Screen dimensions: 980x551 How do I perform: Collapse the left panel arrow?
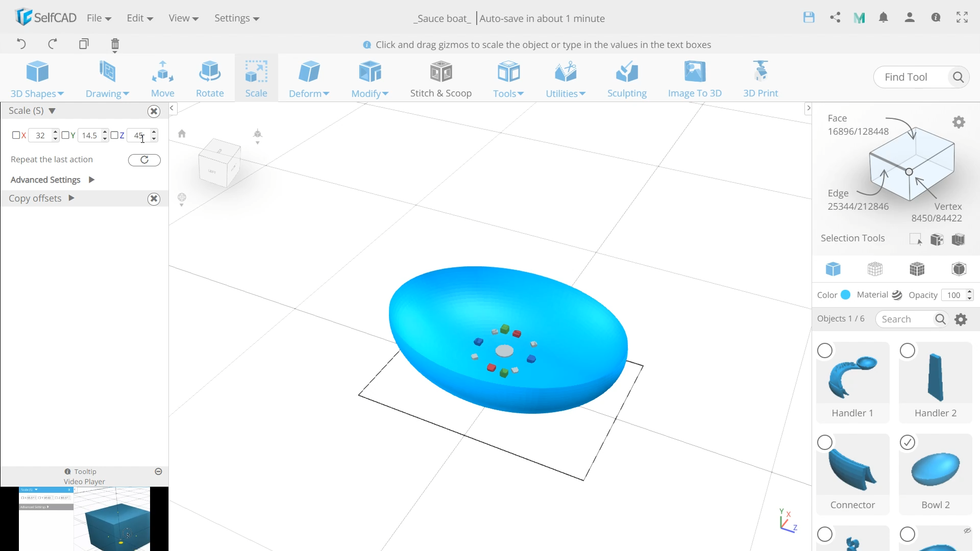[172, 108]
